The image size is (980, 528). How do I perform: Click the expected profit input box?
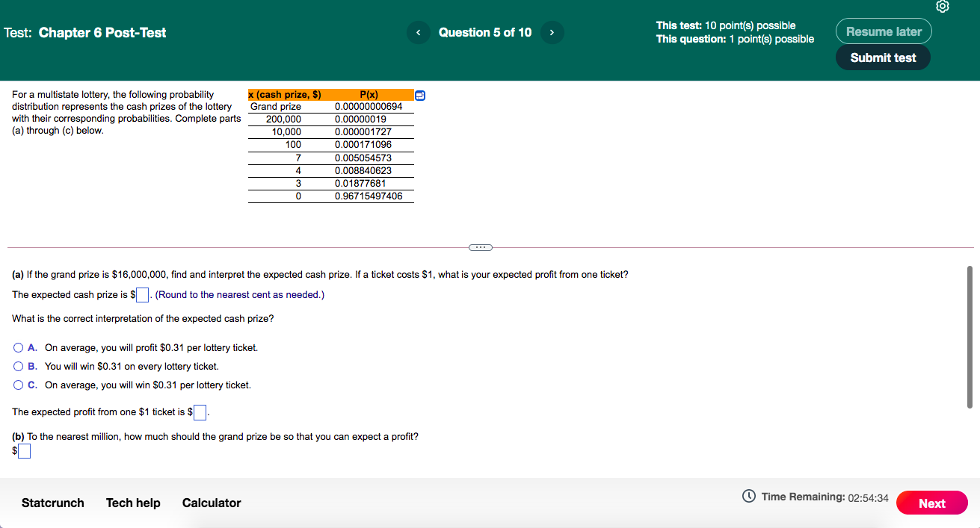click(200, 411)
